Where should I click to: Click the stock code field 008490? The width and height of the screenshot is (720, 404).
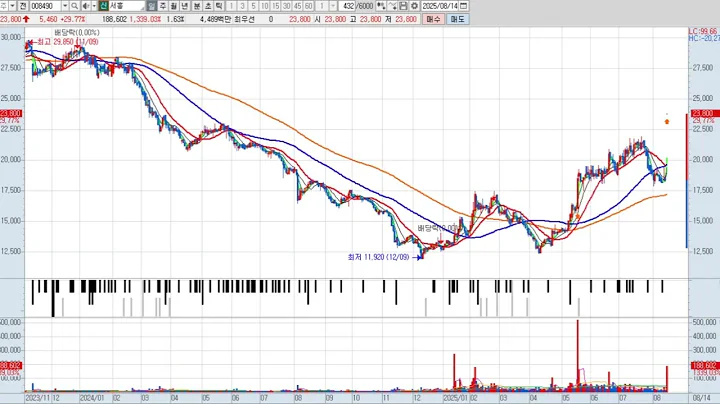tap(45, 6)
